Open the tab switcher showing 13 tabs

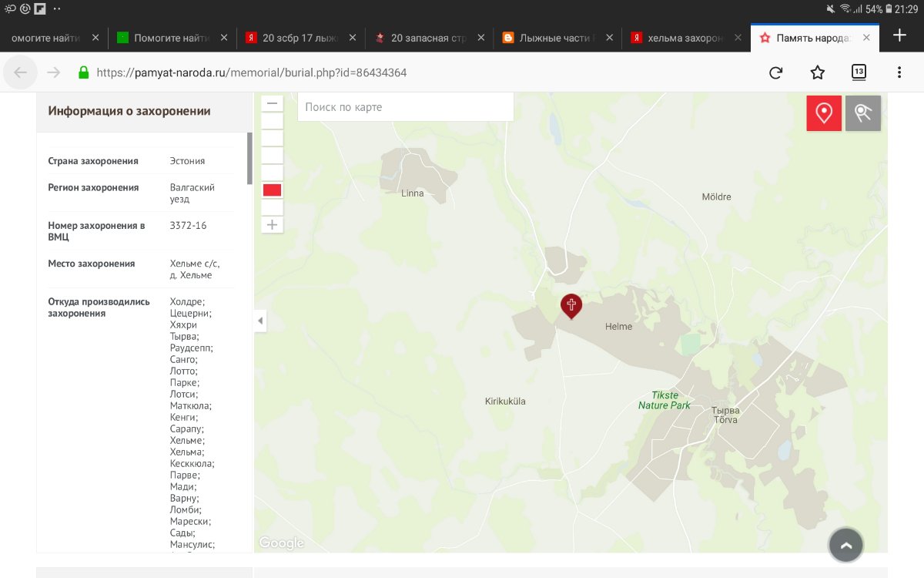click(859, 72)
